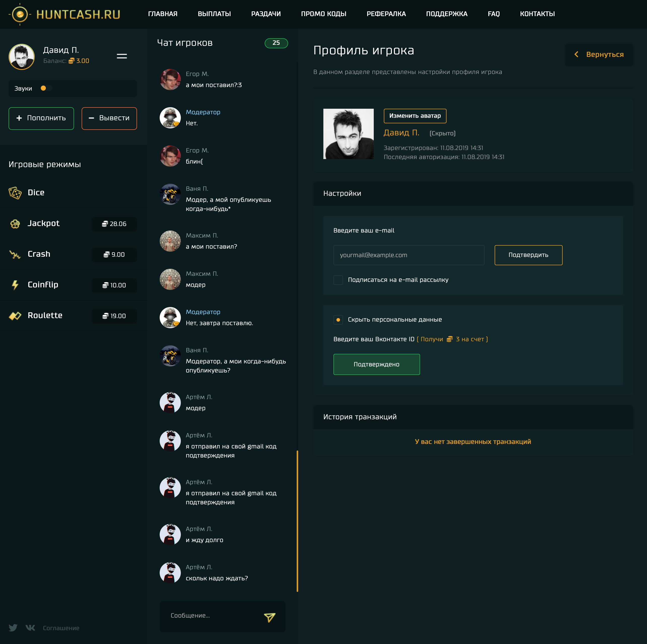The image size is (647, 644).
Task: Open РАЗДАЧИ navigation menu item
Action: tap(265, 14)
